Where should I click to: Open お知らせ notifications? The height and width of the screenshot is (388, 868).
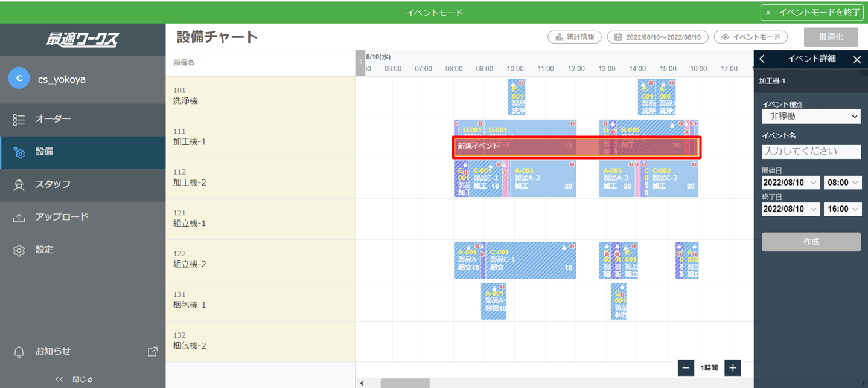(x=53, y=351)
